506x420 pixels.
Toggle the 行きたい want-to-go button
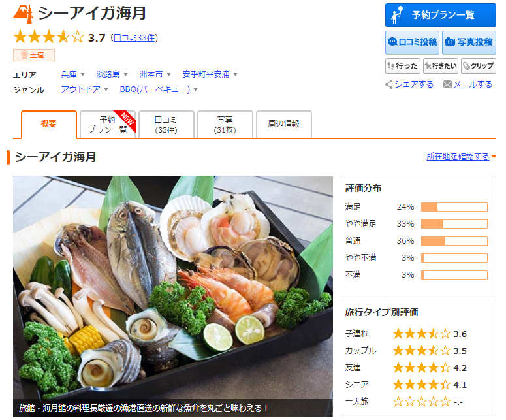point(440,66)
